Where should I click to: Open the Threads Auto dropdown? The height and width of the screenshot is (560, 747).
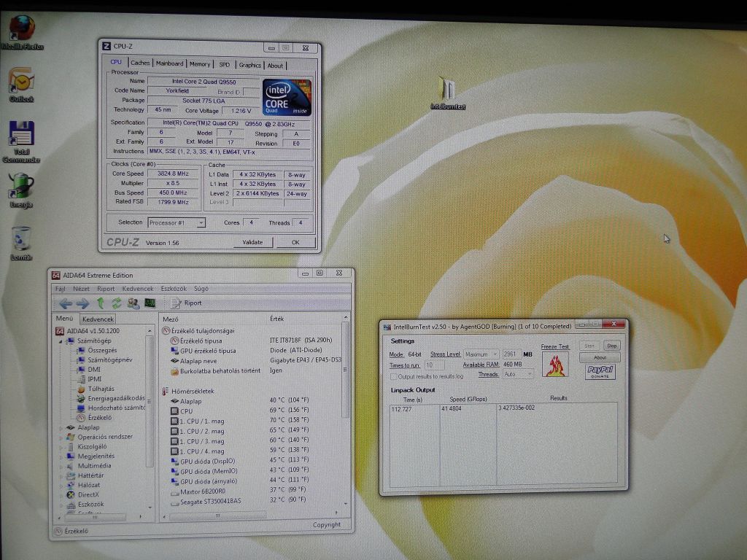click(518, 374)
